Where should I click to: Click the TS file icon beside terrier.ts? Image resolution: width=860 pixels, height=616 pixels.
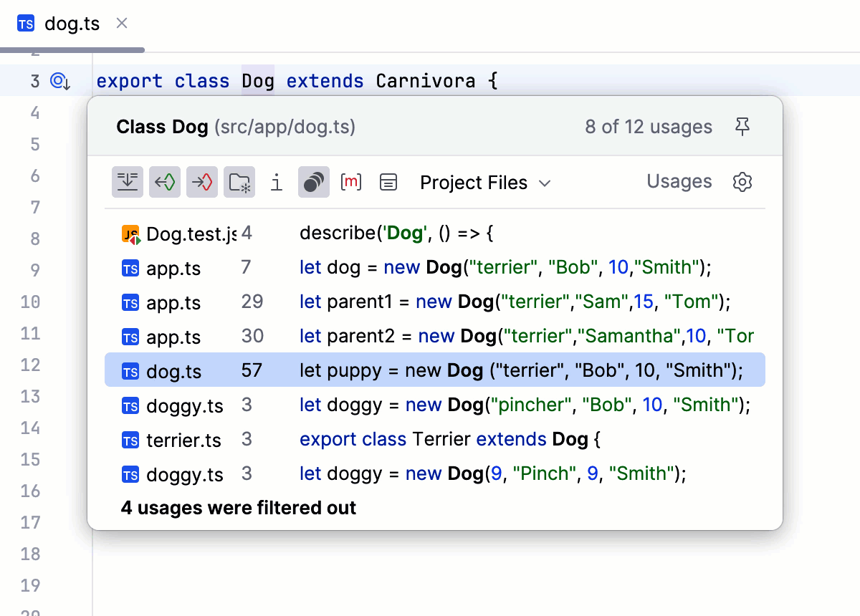click(130, 440)
